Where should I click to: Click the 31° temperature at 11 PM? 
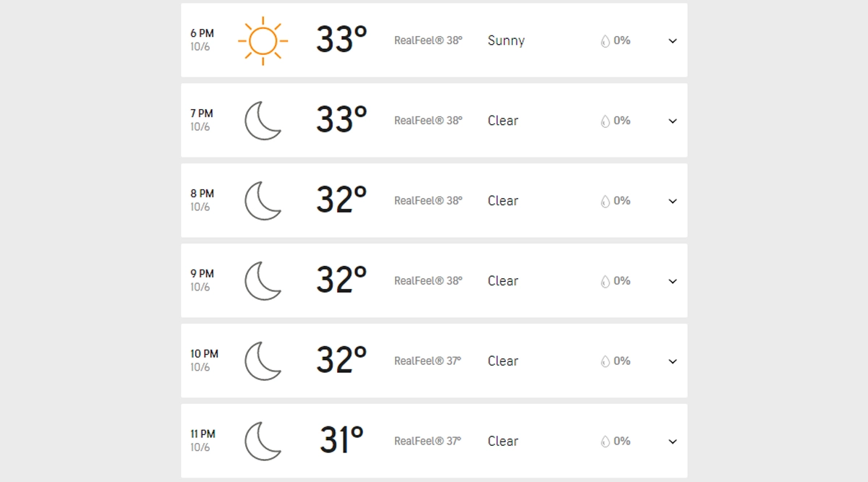point(341,441)
